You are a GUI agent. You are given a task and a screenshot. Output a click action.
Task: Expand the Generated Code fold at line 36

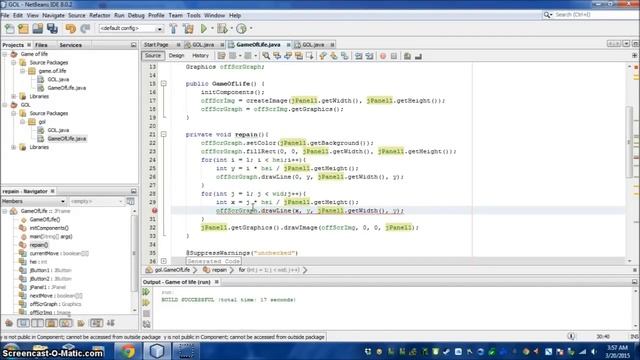coord(164,261)
